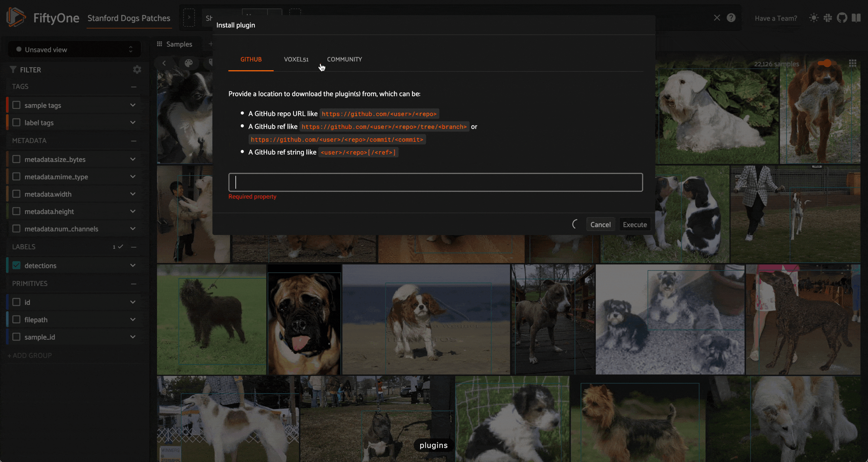Open the Slack community icon
Screen dimensions: 868x462
point(828,18)
